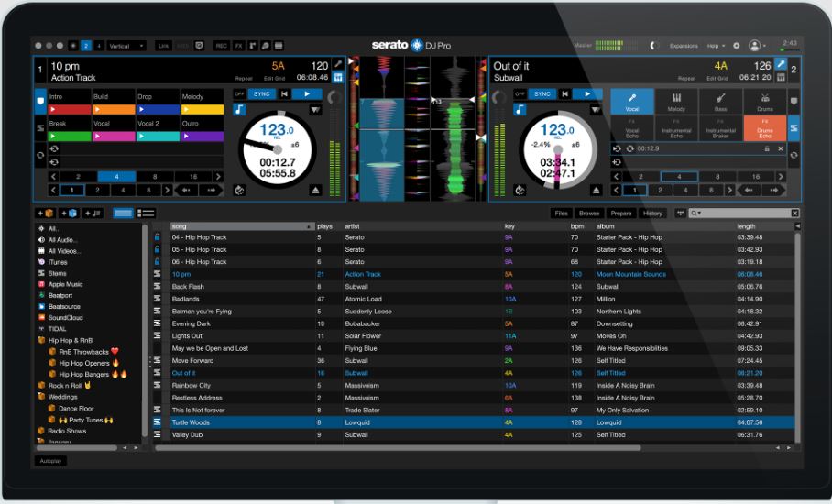Click SYNC on deck 2
Screen dimensions: 832x504
(x=542, y=93)
